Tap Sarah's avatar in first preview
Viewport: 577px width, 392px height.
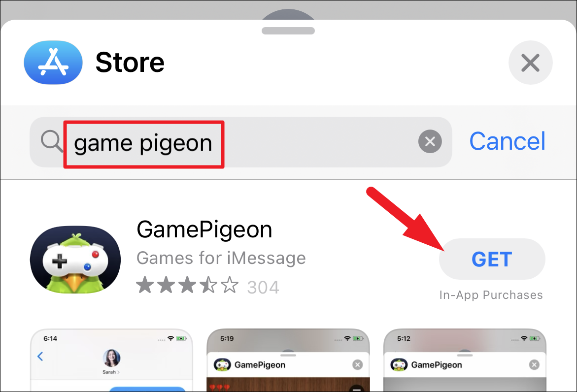coord(111,358)
